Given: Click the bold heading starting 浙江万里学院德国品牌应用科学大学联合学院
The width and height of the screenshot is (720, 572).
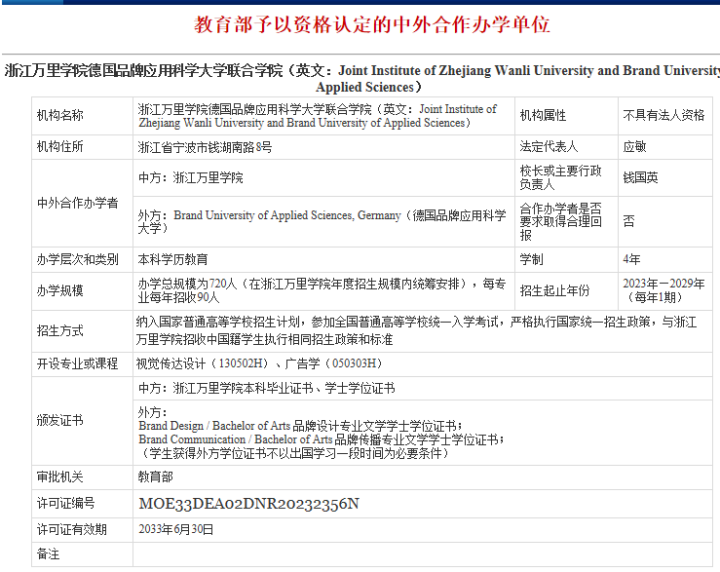Looking at the screenshot, I should [x=362, y=79].
